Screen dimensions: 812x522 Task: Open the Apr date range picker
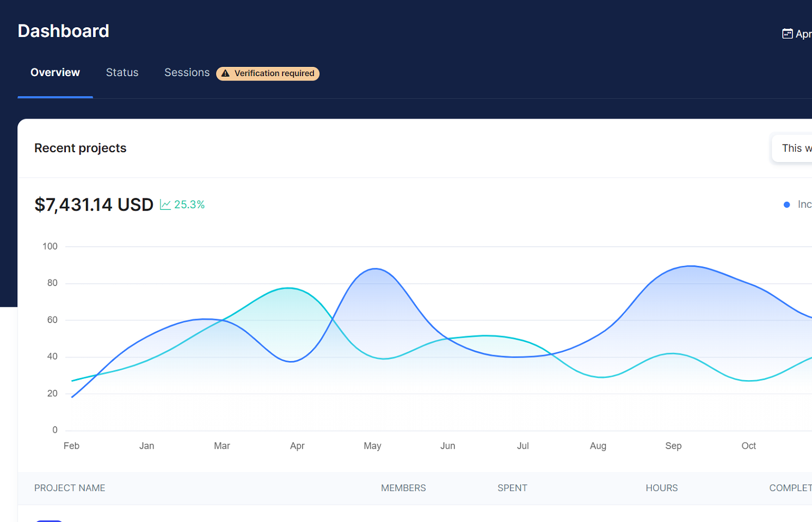(802, 34)
